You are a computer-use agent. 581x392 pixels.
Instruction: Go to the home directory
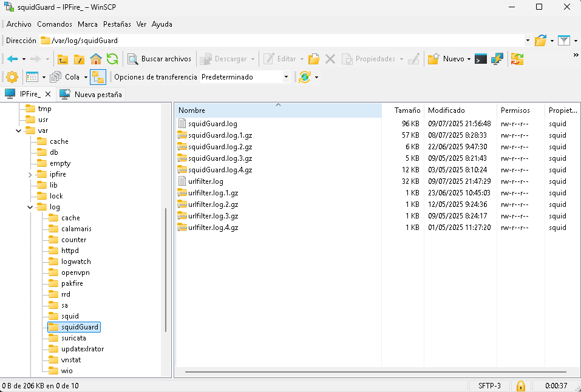click(95, 59)
